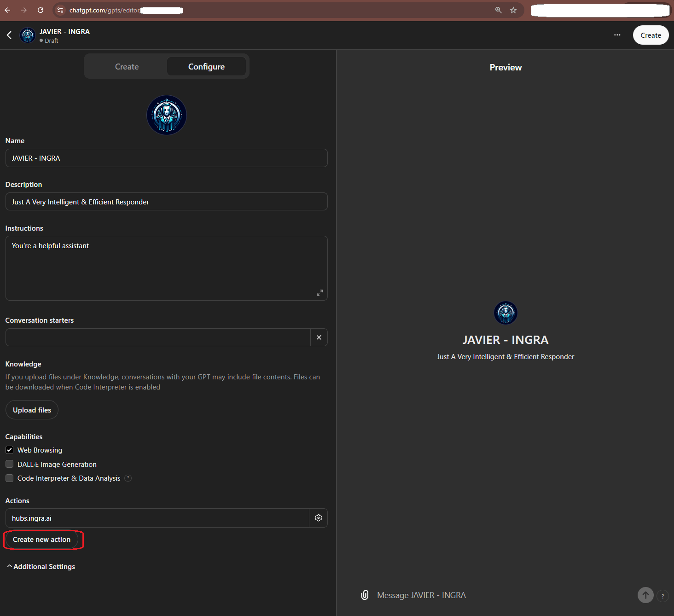
Task: Click the GPT avatar in the header
Action: (x=28, y=35)
